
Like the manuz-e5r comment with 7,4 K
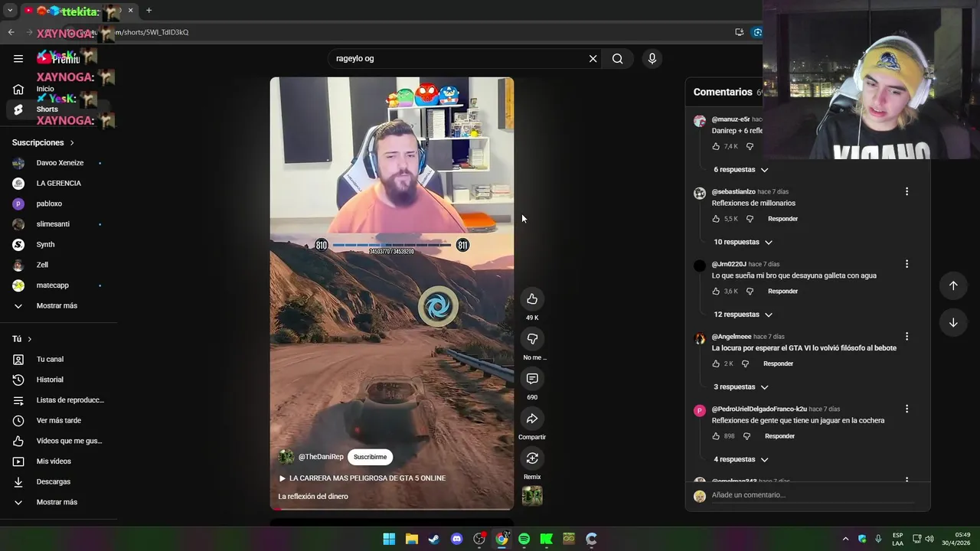(x=716, y=146)
